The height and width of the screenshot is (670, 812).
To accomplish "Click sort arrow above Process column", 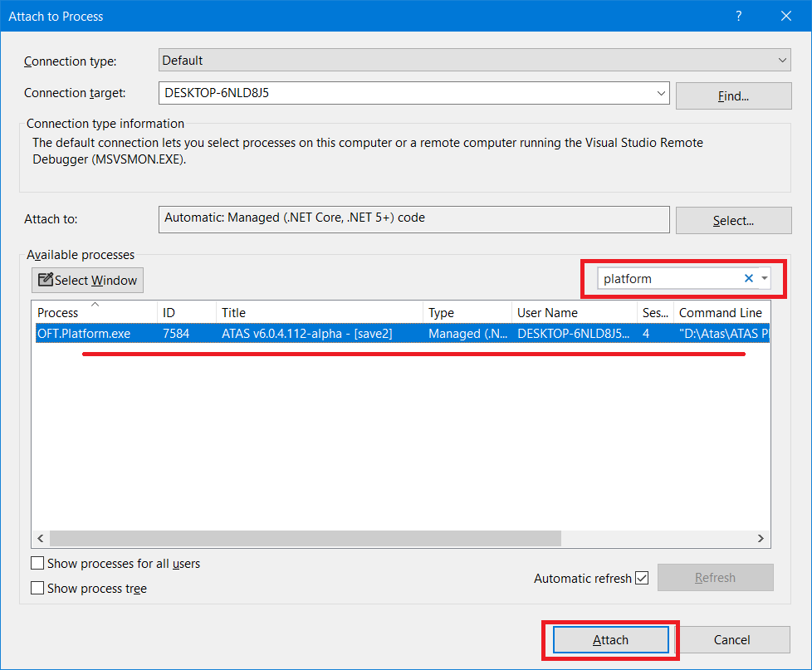I will [95, 305].
